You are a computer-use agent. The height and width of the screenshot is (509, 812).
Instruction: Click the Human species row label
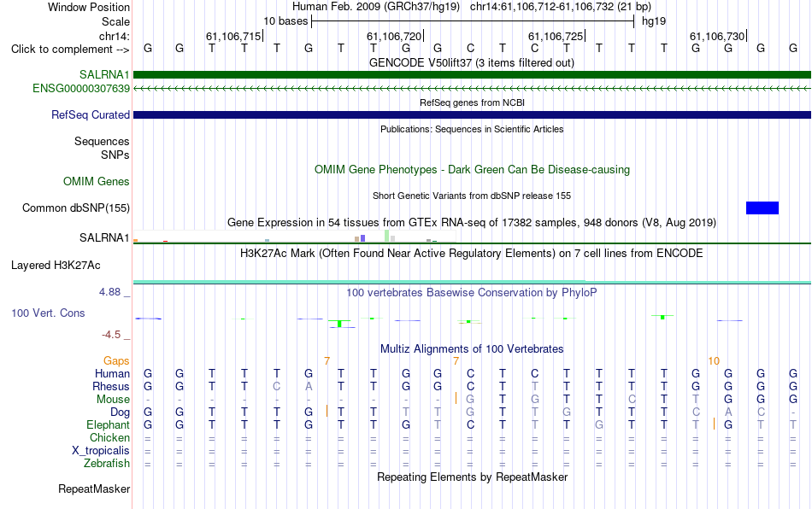click(112, 373)
